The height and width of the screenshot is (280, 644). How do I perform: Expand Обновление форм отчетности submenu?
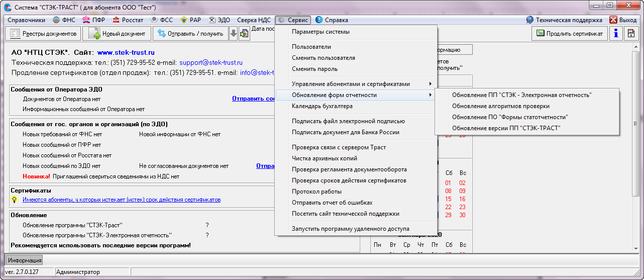(357, 95)
